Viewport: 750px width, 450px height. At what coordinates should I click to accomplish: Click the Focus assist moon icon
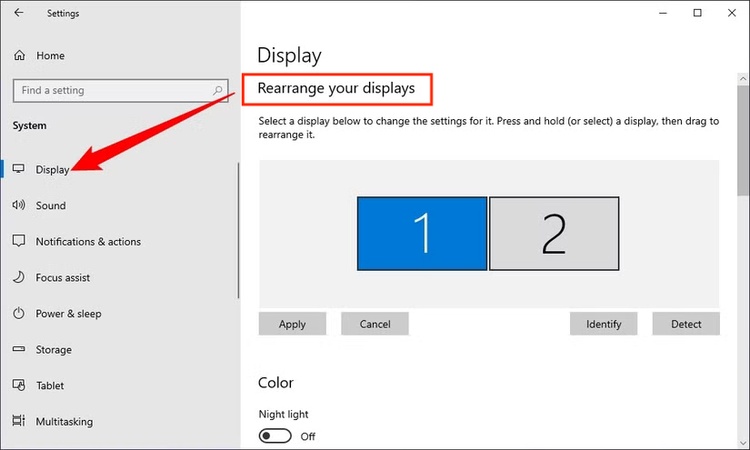pyautogui.click(x=19, y=277)
